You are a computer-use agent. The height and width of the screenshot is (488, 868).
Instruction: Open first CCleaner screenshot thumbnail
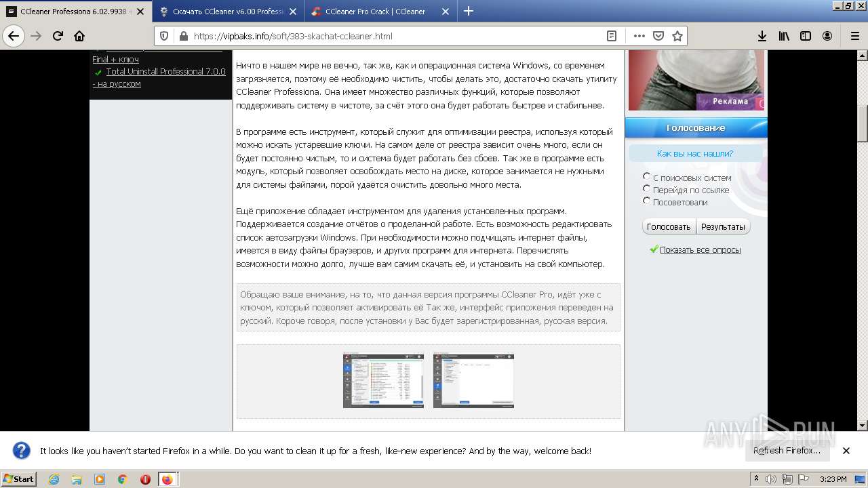pos(383,380)
